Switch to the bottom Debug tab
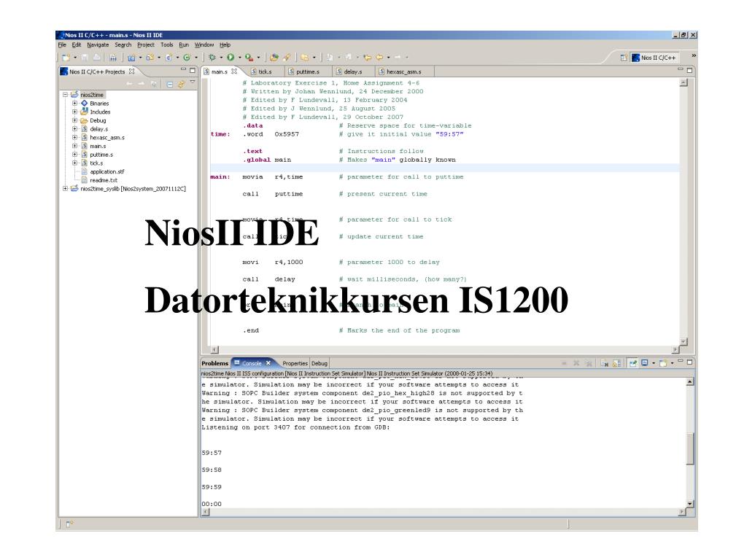This screenshot has height=560, width=747. coord(320,363)
